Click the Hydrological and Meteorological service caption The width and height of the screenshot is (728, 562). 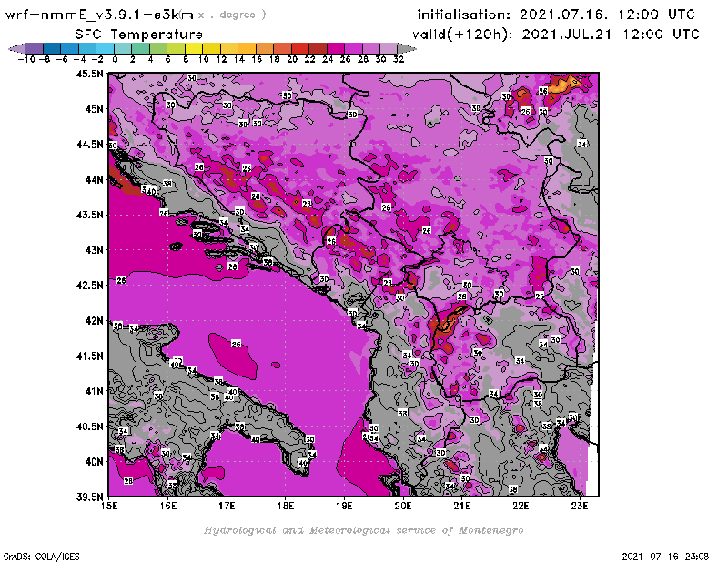(363, 529)
